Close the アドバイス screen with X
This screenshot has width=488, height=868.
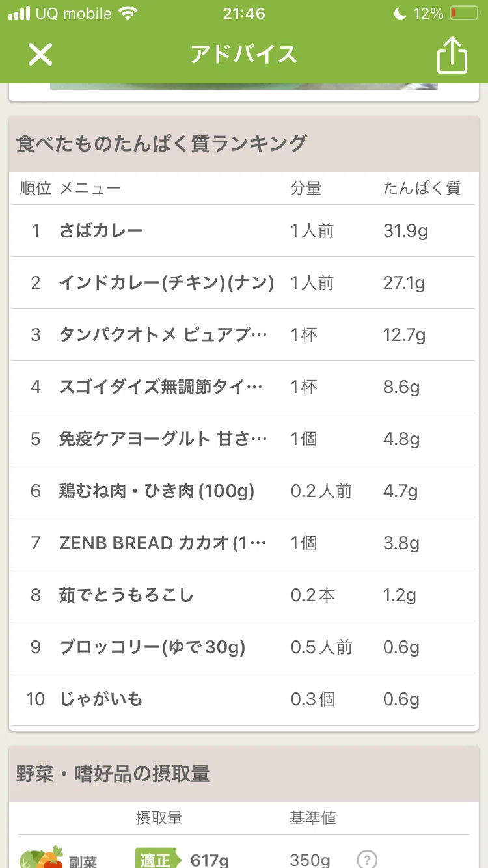coord(40,55)
